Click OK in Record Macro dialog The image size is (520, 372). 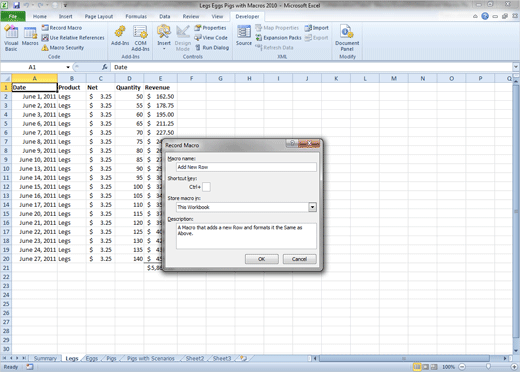[262, 259]
